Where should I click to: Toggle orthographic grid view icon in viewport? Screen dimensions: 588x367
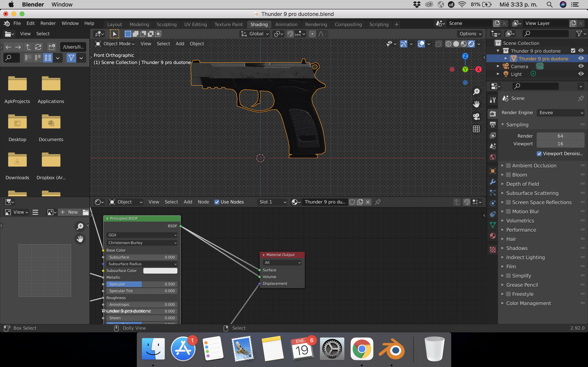476,129
